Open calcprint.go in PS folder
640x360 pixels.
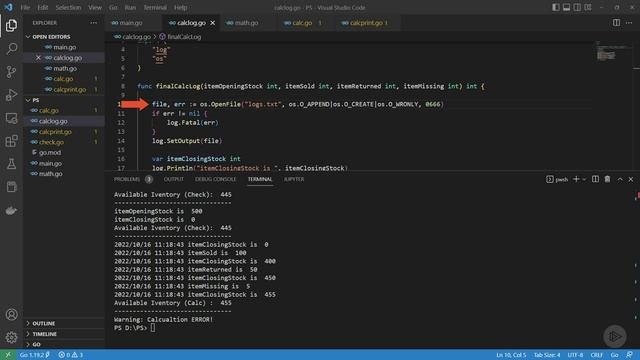56,132
